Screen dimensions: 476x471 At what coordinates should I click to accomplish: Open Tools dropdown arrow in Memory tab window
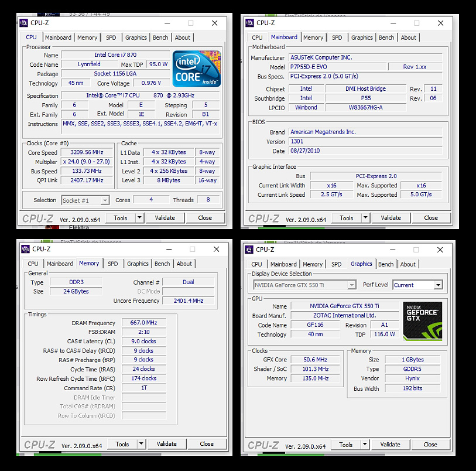pos(141,444)
